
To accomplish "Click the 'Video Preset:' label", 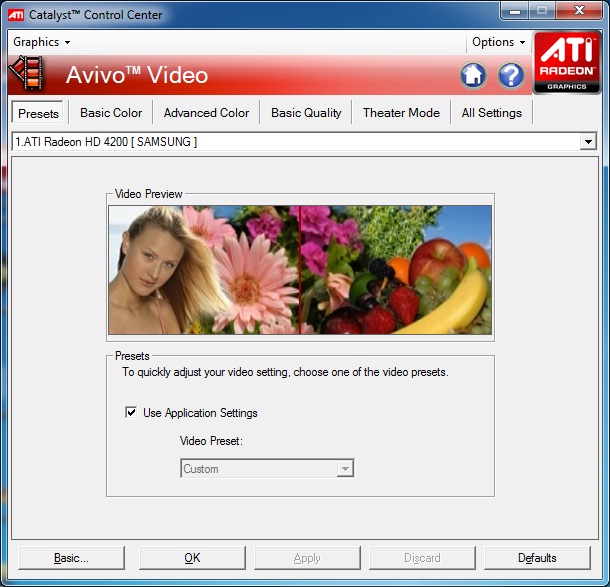I will [x=211, y=441].
